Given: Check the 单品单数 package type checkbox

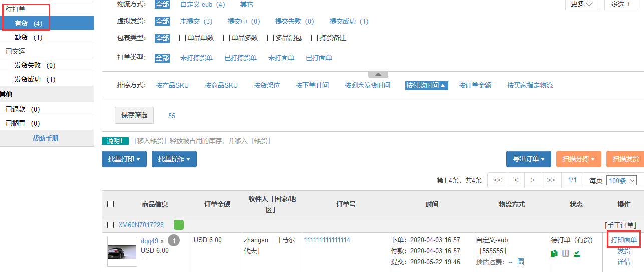Looking at the screenshot, I should (x=183, y=38).
